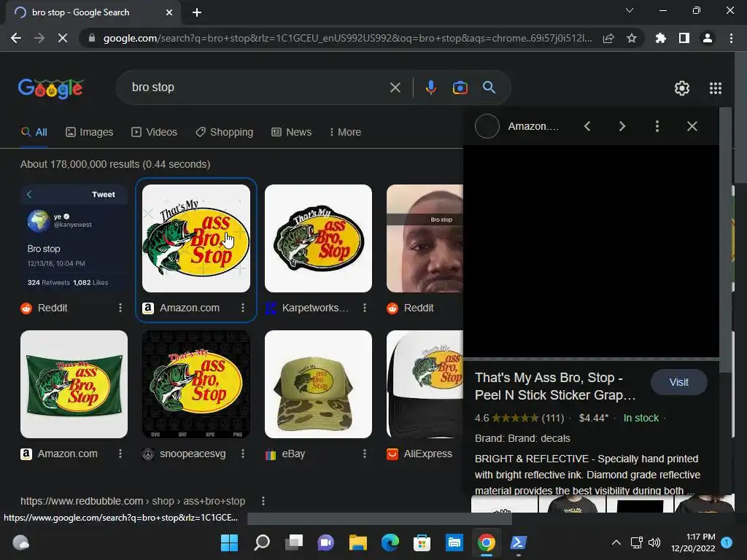747x560 pixels.
Task: Switch to the Images tab
Action: [90, 133]
